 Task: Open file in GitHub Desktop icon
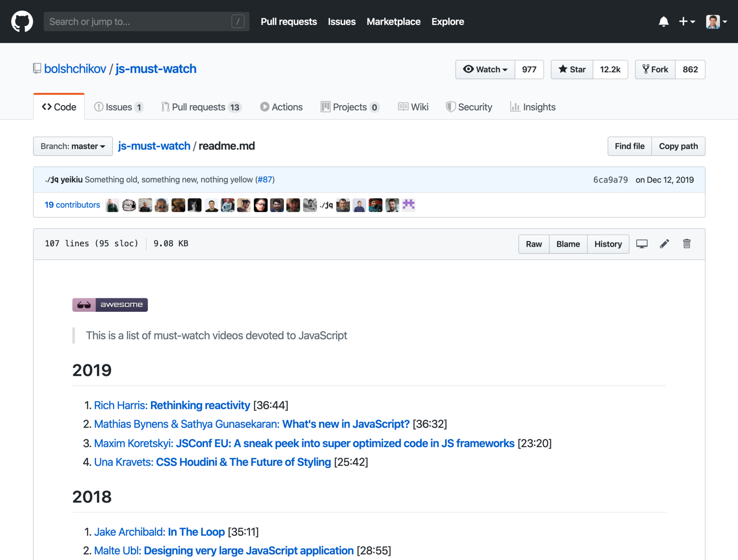click(x=642, y=244)
